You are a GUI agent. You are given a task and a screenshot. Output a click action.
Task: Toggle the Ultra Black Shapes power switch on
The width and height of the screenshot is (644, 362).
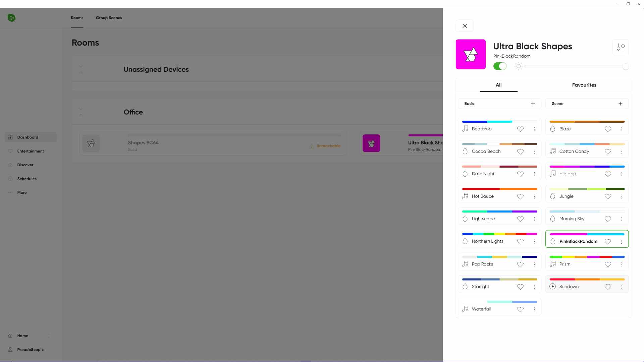499,66
